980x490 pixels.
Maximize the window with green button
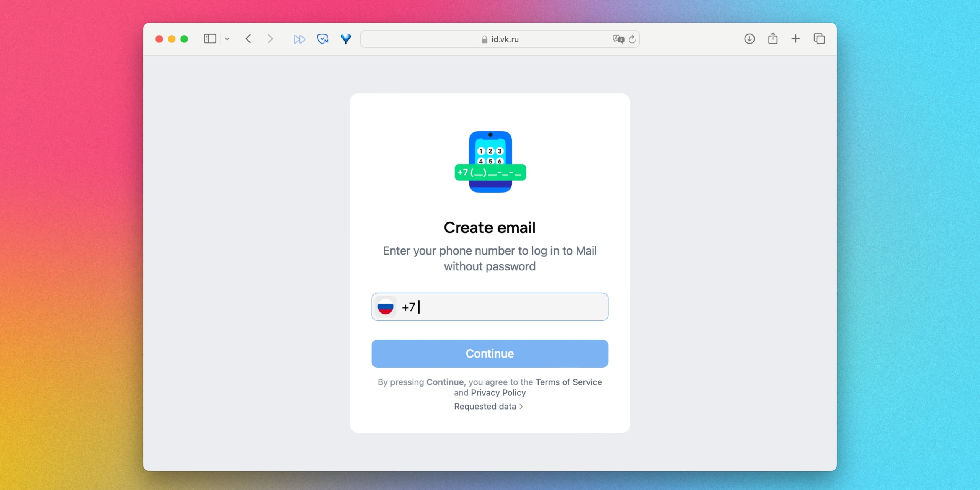(x=184, y=39)
